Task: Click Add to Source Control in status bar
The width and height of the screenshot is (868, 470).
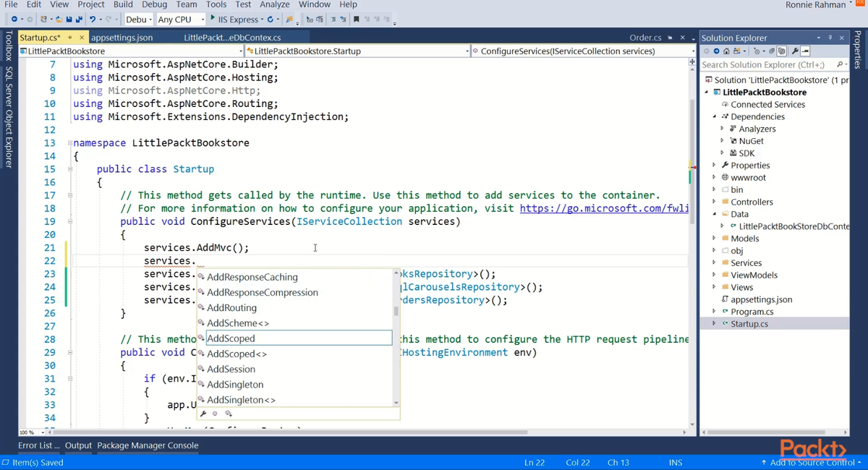Action: 812,462
